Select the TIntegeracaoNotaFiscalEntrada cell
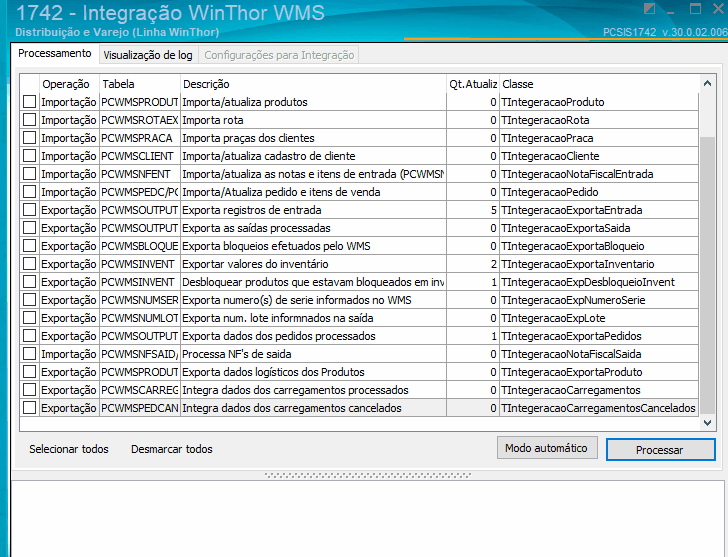The width and height of the screenshot is (728, 557). 599,174
